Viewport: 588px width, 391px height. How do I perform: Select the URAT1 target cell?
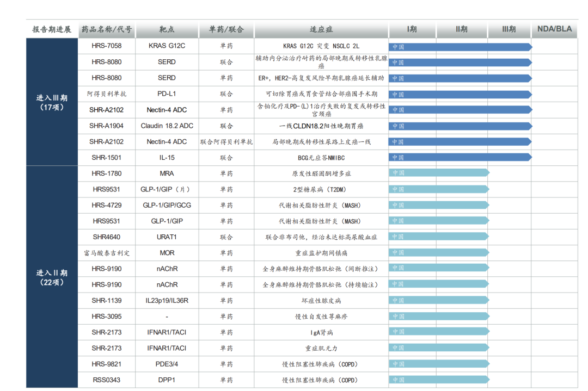(x=167, y=237)
